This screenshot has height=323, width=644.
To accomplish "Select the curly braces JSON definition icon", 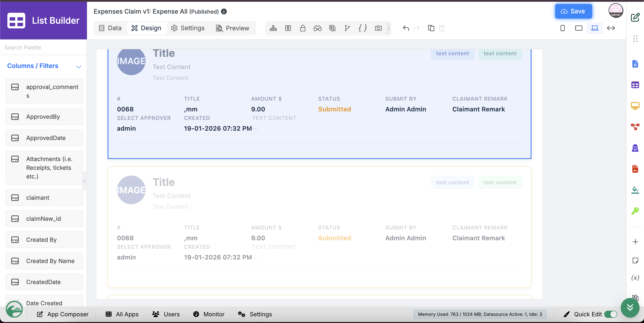I will click(362, 28).
